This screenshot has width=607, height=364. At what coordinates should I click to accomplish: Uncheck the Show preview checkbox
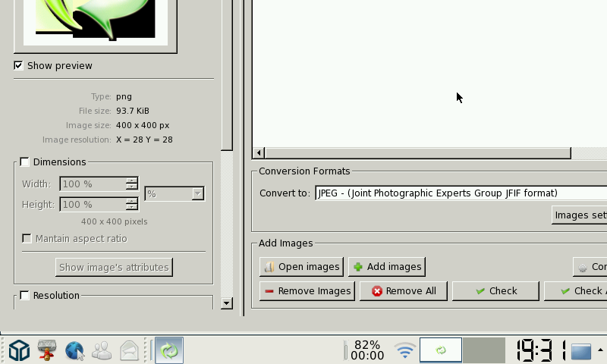(18, 65)
